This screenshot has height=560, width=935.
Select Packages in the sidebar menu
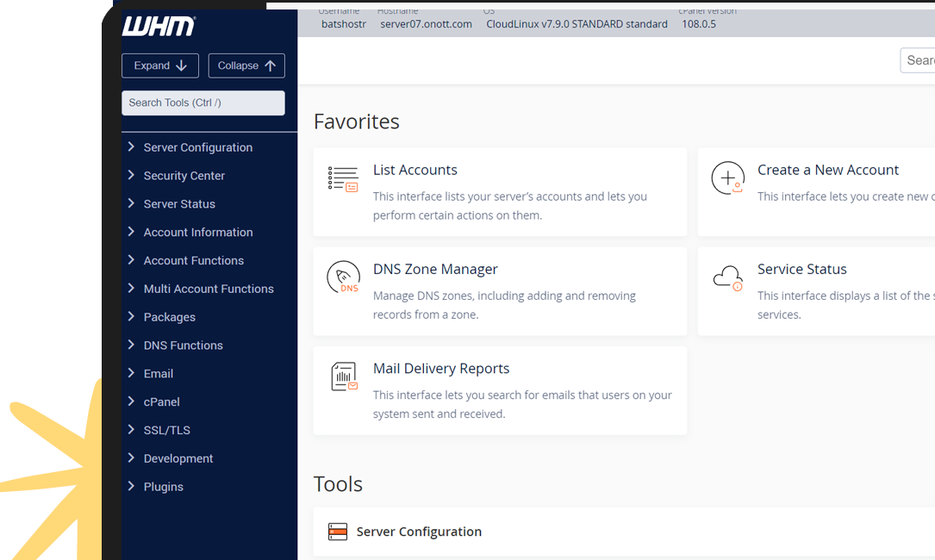(169, 317)
